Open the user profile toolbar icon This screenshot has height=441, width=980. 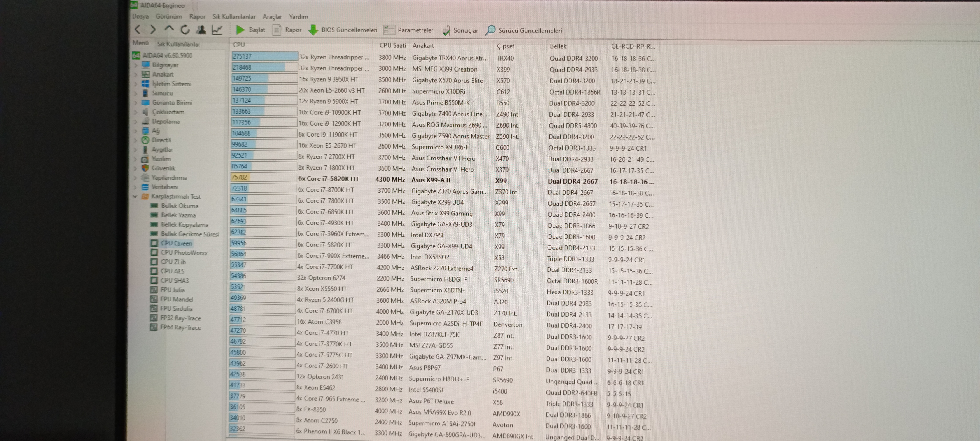click(x=201, y=29)
